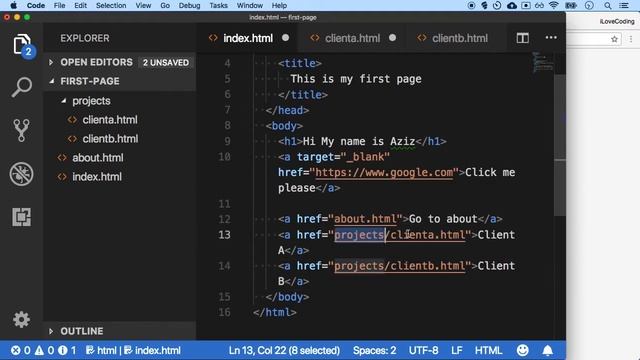The width and height of the screenshot is (640, 360).
Task: Click the warnings count in status bar
Action: pyautogui.click(x=44, y=350)
